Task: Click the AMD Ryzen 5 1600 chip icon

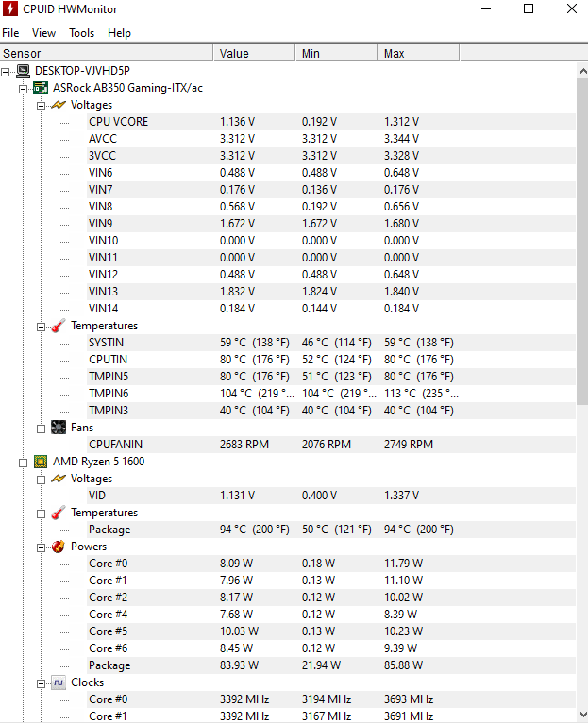Action: (x=41, y=462)
